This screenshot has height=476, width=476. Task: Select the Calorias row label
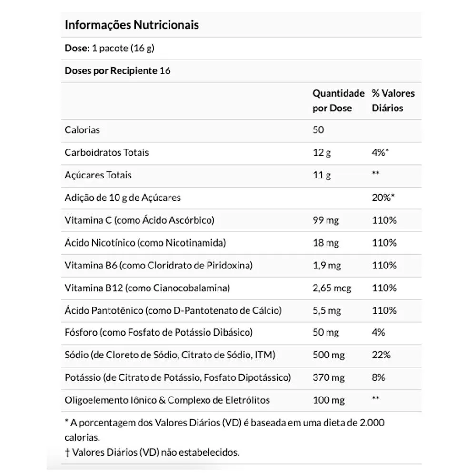[x=82, y=130]
